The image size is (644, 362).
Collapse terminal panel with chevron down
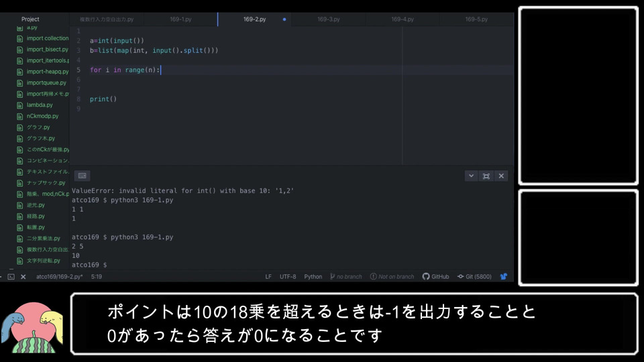471,176
